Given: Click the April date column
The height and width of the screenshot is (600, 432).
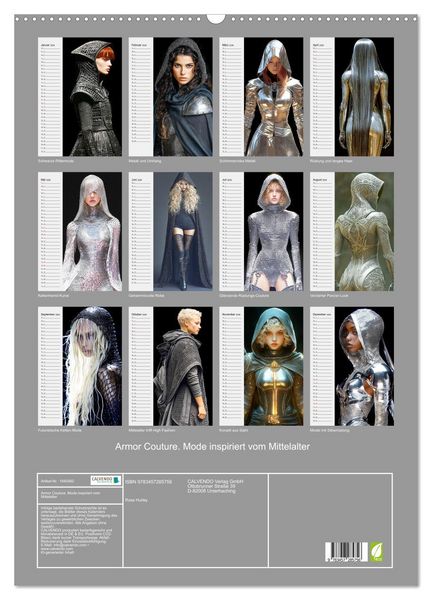Looking at the screenshot, I should click(x=322, y=96).
